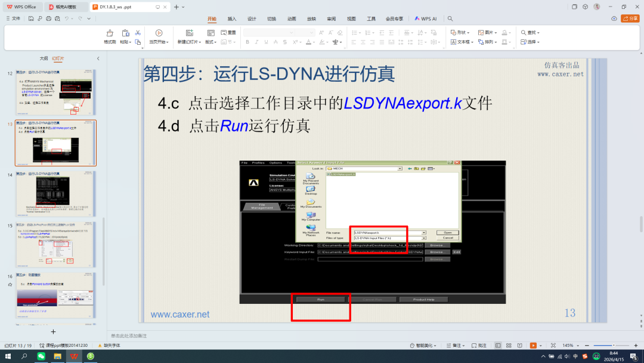Open slideshow options dropdown arrow in status bar
644x363 pixels.
[540, 345]
